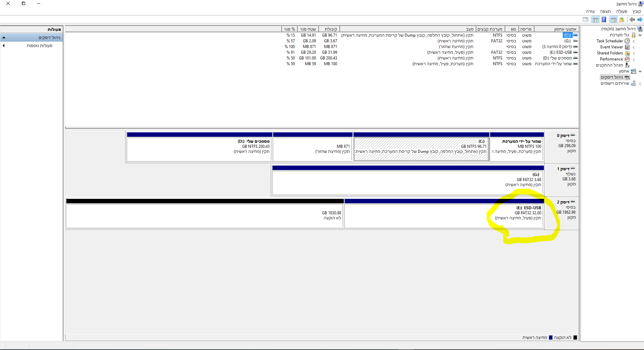Select the אחסון storage icon in tree

tap(634, 71)
